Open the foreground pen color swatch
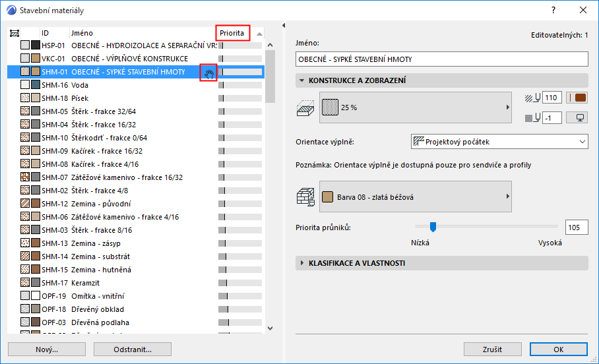This screenshot has height=364, width=599. click(577, 98)
